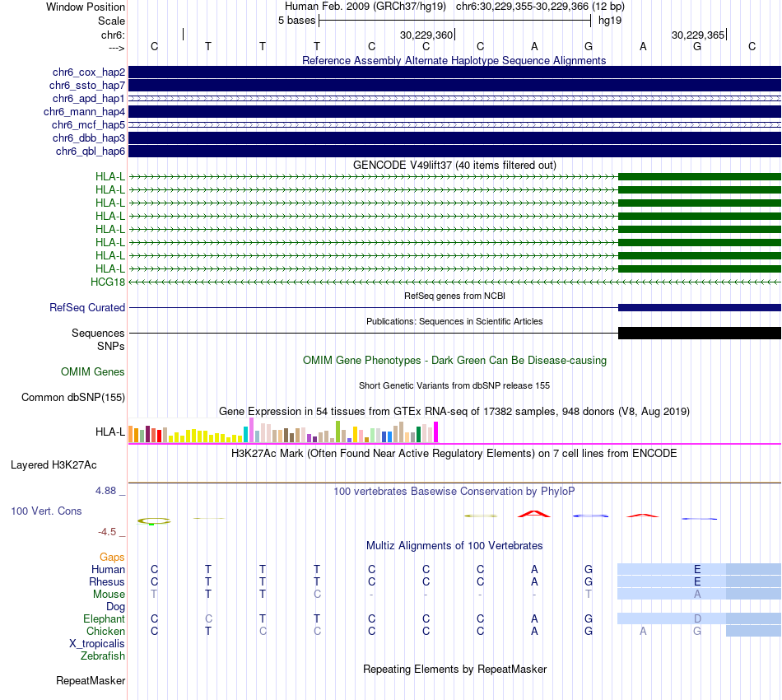Click RefSeq genes from NCBI title
The image size is (782, 700).
(x=454, y=296)
